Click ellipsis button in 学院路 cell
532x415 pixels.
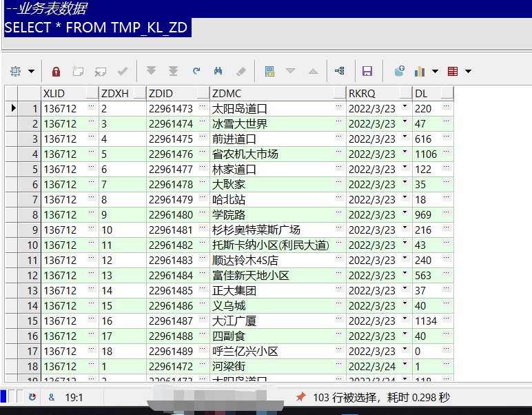pos(338,212)
